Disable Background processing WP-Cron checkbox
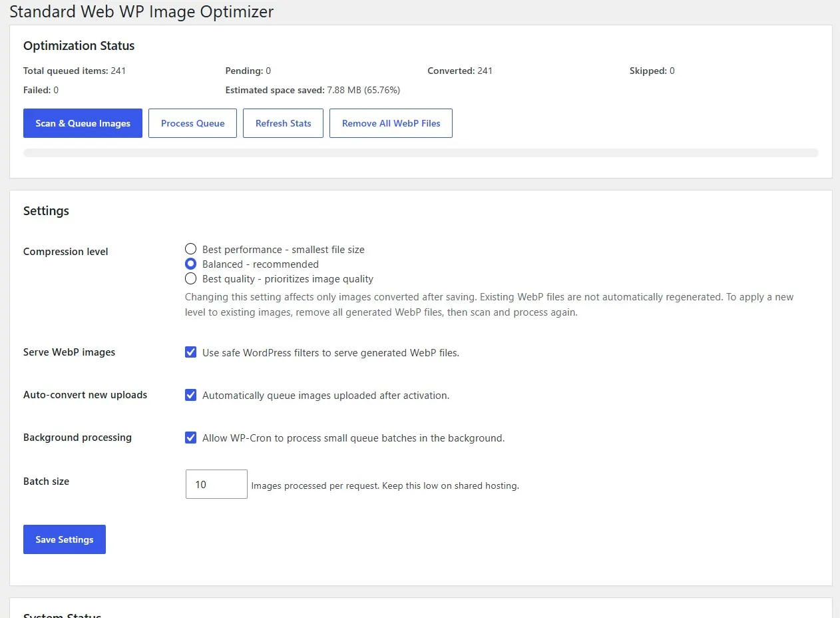The width and height of the screenshot is (840, 618). [x=191, y=438]
